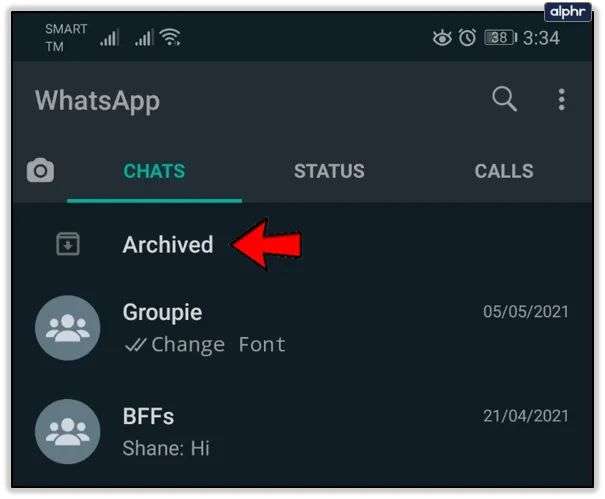Tap the eye comfort status icon
Viewport: 605px width, 499px height.
[442, 38]
